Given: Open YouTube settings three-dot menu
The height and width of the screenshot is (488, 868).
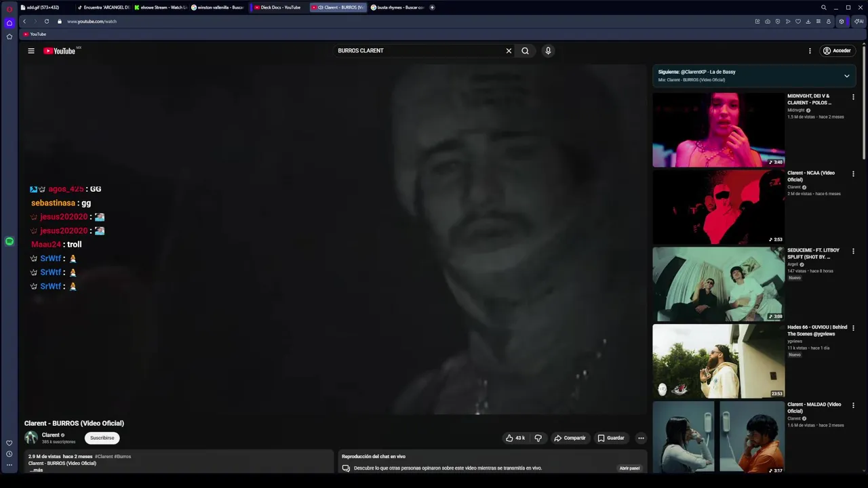Looking at the screenshot, I should (x=810, y=51).
